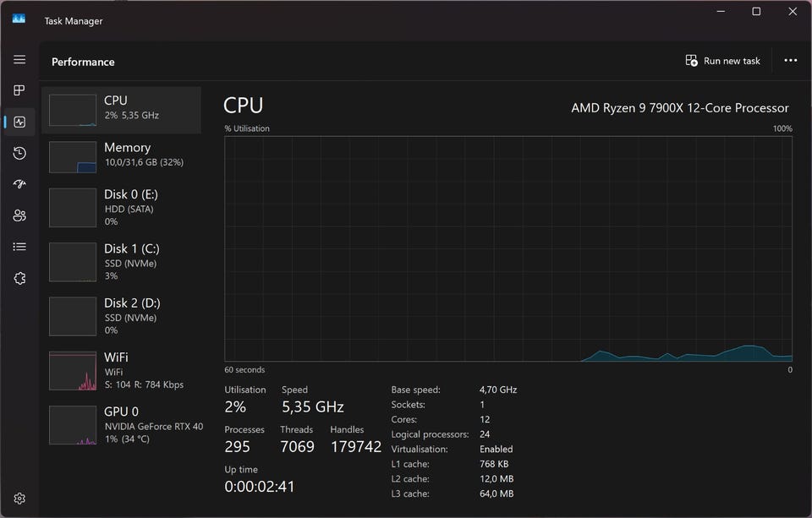
Task: Open the three-dot more options menu
Action: tap(790, 61)
